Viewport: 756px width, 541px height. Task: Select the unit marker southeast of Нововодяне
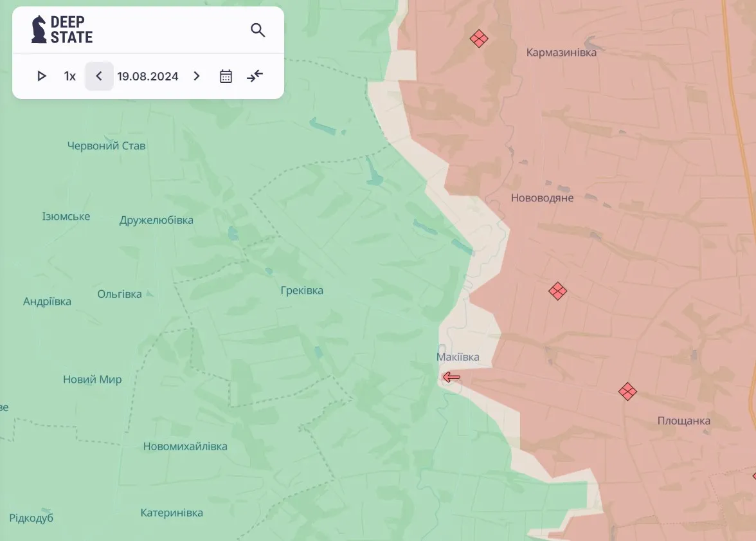click(x=557, y=291)
